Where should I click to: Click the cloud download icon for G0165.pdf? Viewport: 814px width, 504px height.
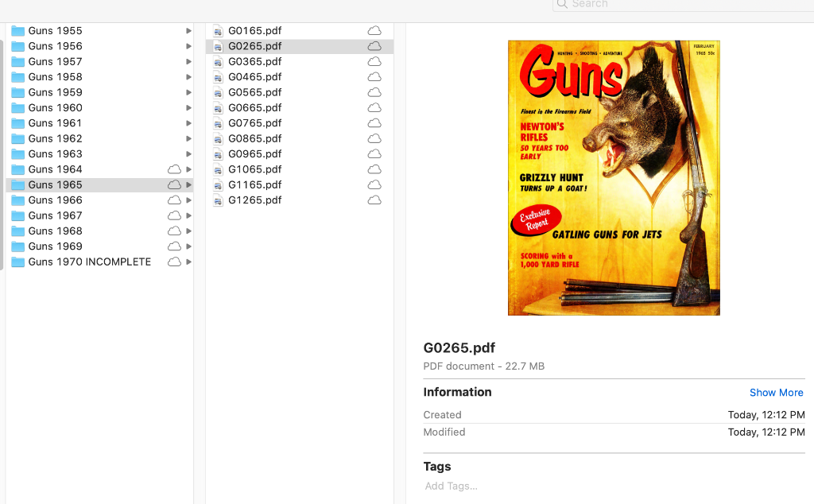(374, 31)
